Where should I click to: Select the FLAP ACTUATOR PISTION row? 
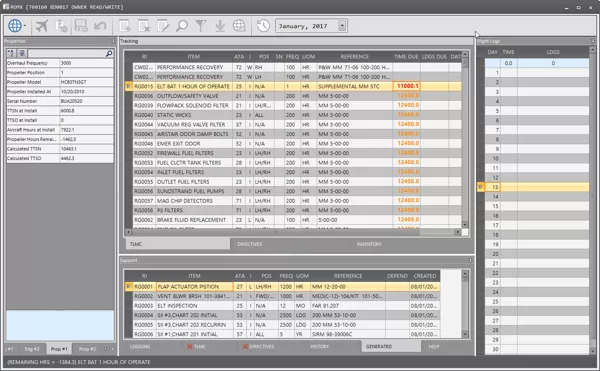[x=282, y=286]
